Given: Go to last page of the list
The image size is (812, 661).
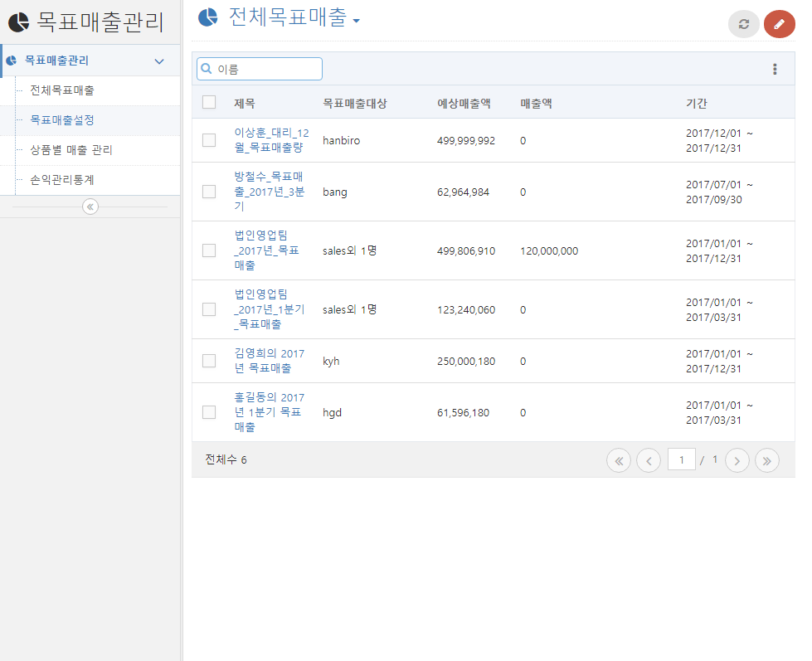Looking at the screenshot, I should pyautogui.click(x=767, y=460).
